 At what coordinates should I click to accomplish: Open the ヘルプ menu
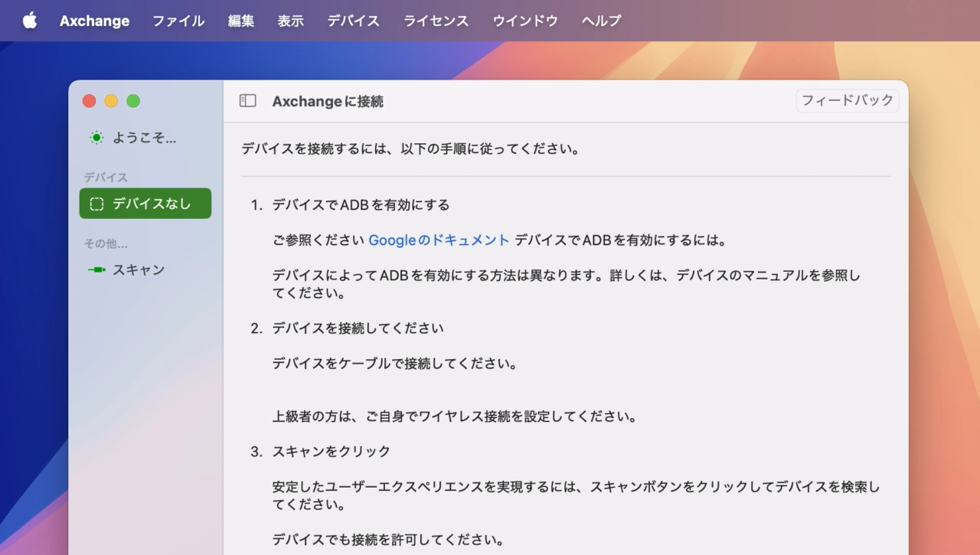[x=601, y=21]
